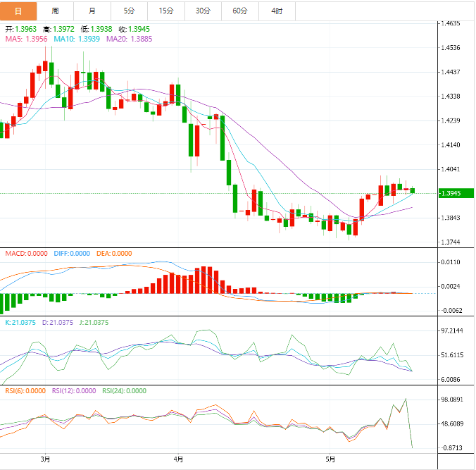Open the 5分 timeframe tab
476x470 pixels.
129,11
